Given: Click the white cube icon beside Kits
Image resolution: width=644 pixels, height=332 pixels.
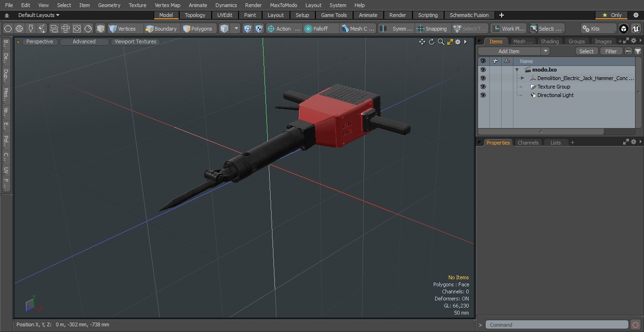Looking at the screenshot, I should [624, 29].
